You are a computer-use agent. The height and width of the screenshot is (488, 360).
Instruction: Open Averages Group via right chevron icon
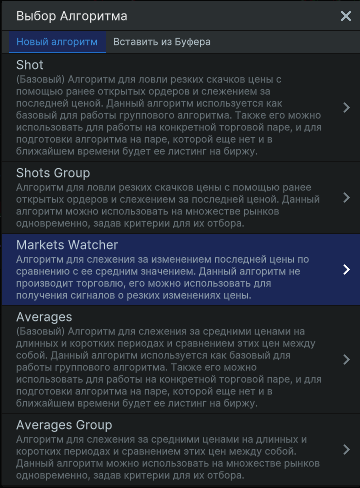(x=347, y=450)
